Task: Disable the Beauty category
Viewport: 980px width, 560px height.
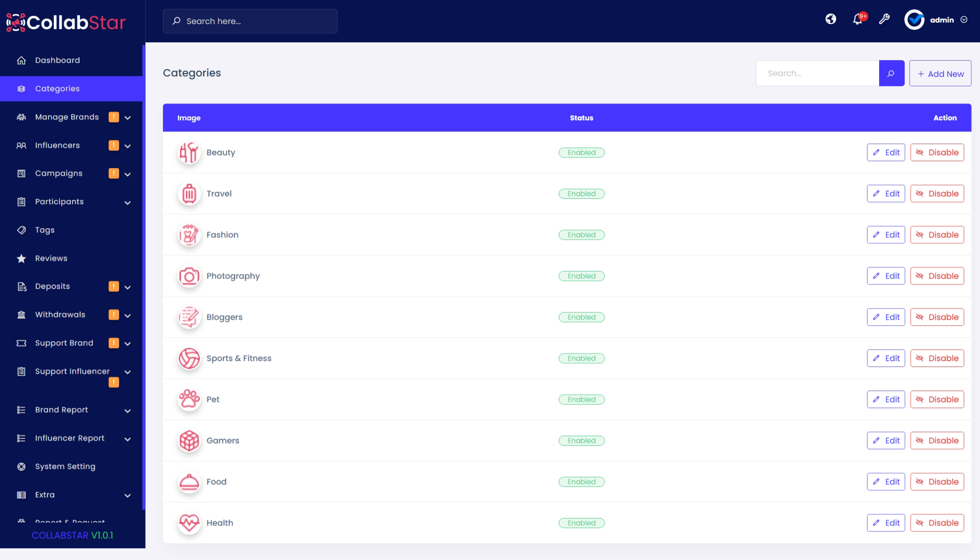Action: coord(937,152)
